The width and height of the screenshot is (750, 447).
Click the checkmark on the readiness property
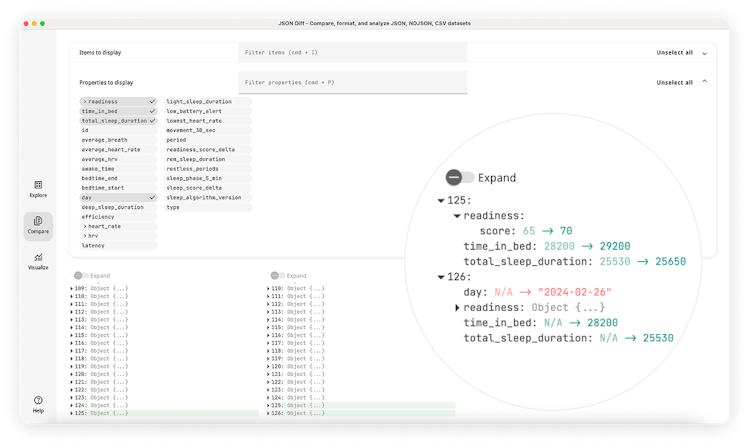tap(152, 101)
